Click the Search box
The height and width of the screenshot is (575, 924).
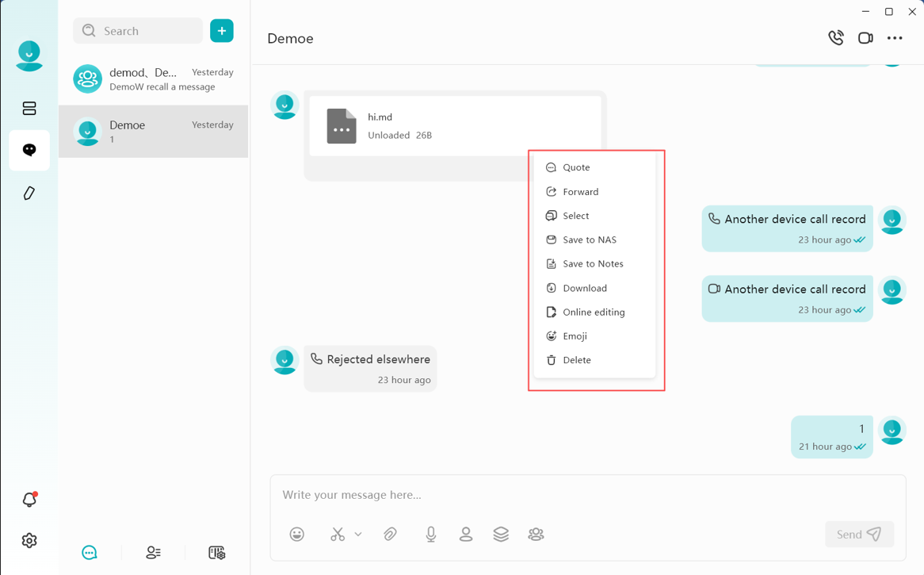click(138, 31)
